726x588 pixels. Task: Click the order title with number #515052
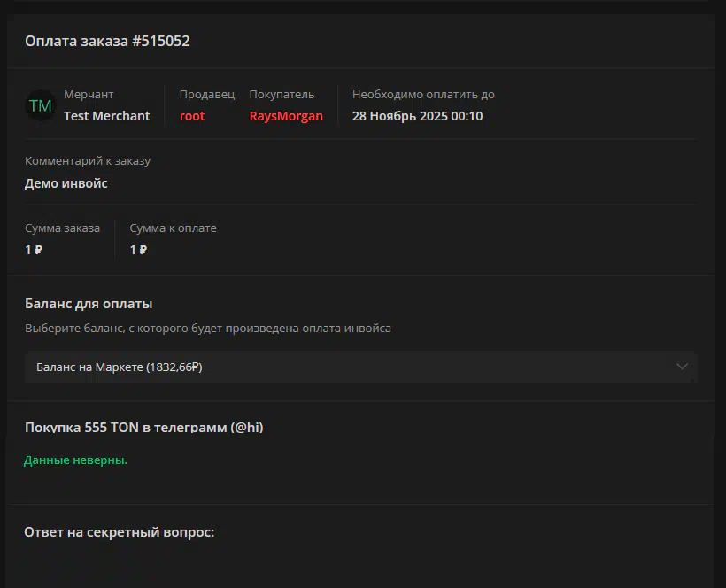pyautogui.click(x=107, y=41)
